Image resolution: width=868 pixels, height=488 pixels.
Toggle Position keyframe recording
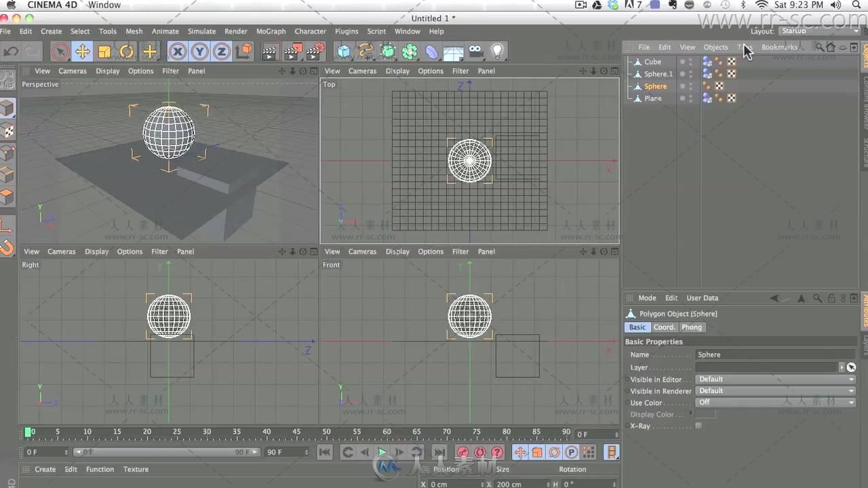pyautogui.click(x=520, y=452)
